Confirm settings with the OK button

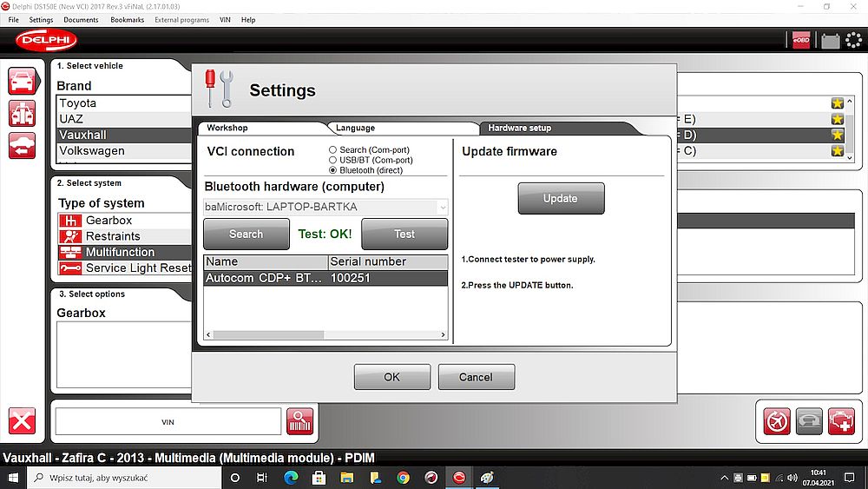click(x=391, y=377)
